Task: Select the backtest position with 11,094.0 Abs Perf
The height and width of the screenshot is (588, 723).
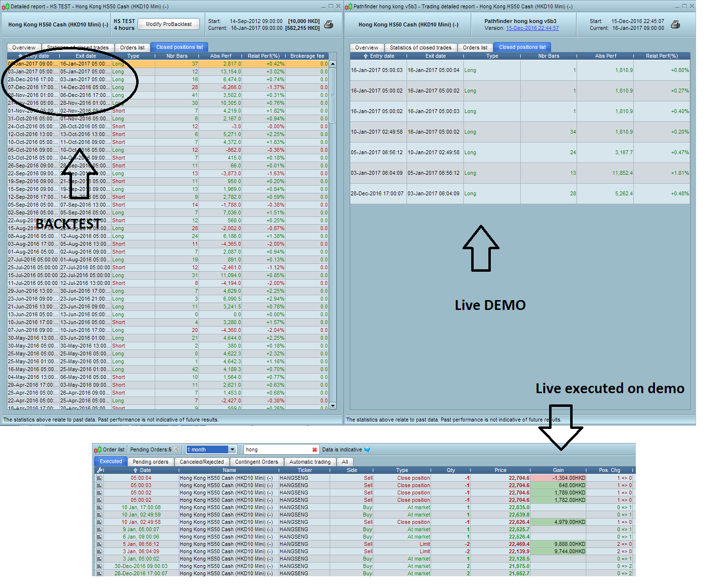Action: click(x=168, y=275)
